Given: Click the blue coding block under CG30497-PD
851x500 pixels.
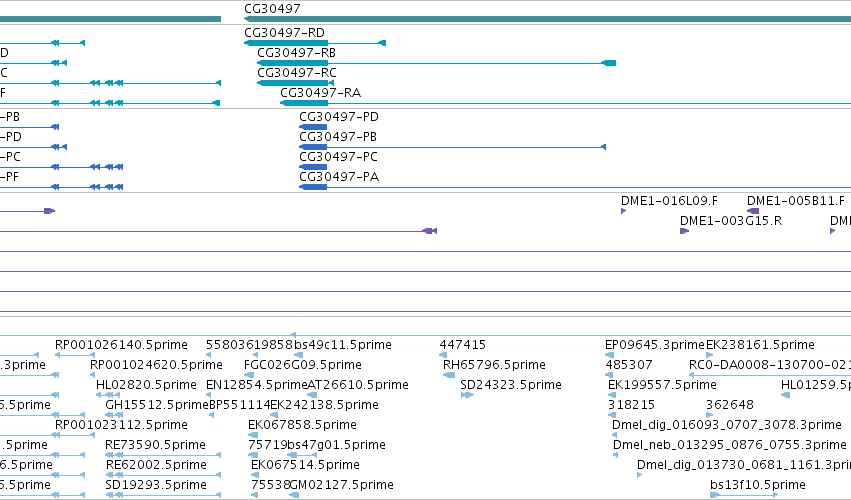Looking at the screenshot, I should tap(313, 127).
